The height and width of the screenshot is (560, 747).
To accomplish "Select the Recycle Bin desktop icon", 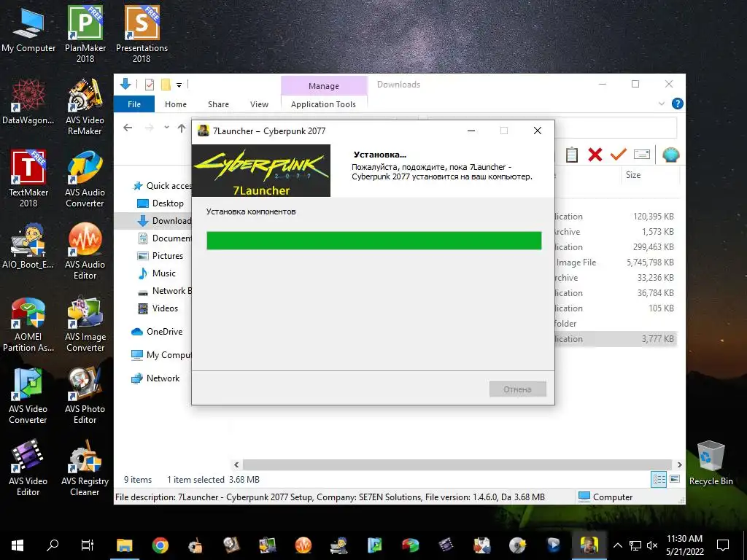I will pos(711,463).
